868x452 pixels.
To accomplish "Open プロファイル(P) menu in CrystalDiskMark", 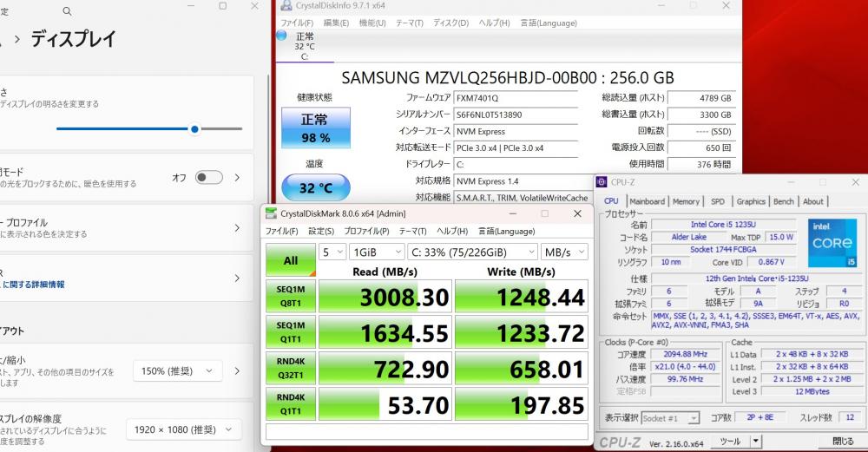I will (x=366, y=232).
